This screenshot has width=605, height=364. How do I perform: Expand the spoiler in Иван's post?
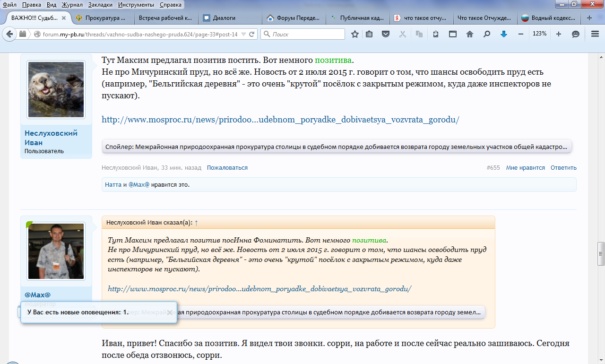coord(337,147)
